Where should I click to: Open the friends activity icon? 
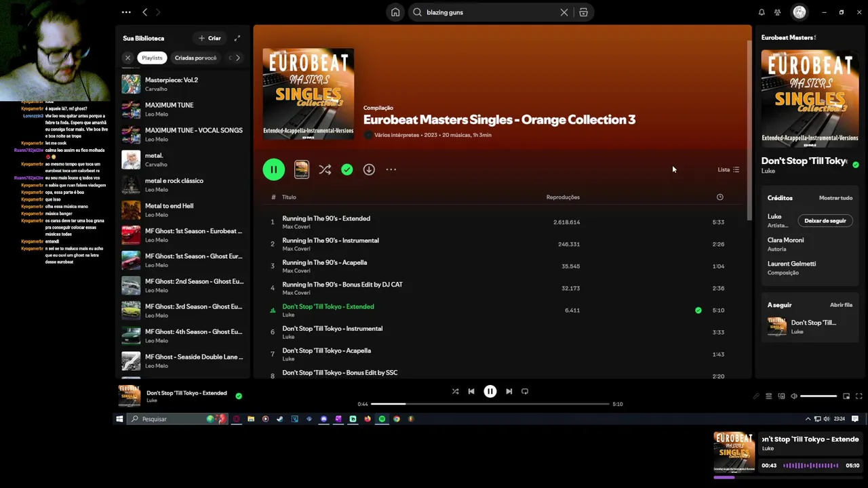(x=778, y=12)
